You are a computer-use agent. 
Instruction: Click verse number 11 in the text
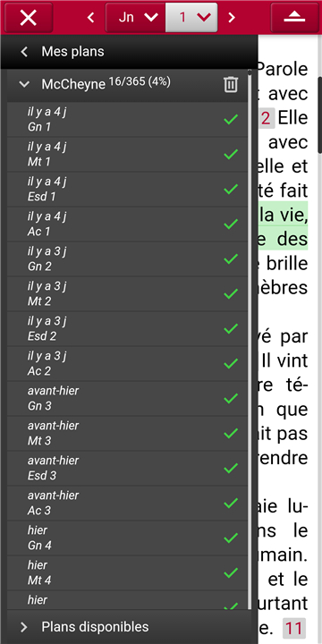[x=294, y=629]
